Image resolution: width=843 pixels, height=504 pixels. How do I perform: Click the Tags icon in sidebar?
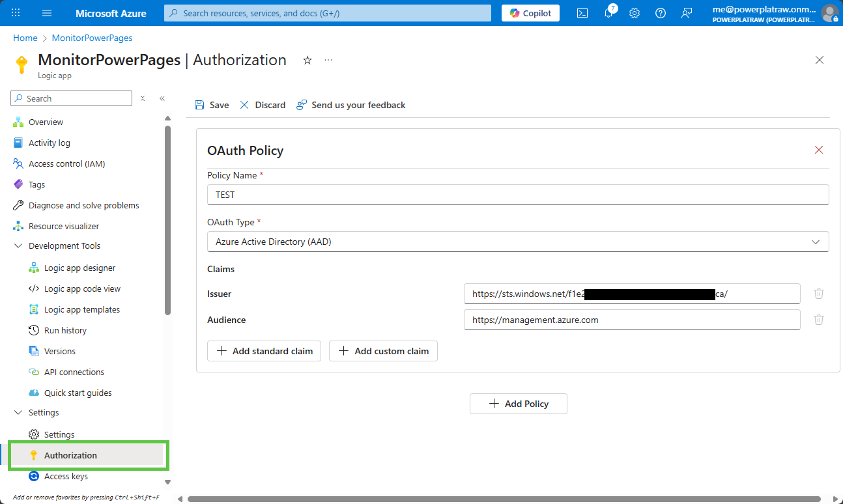pyautogui.click(x=18, y=184)
